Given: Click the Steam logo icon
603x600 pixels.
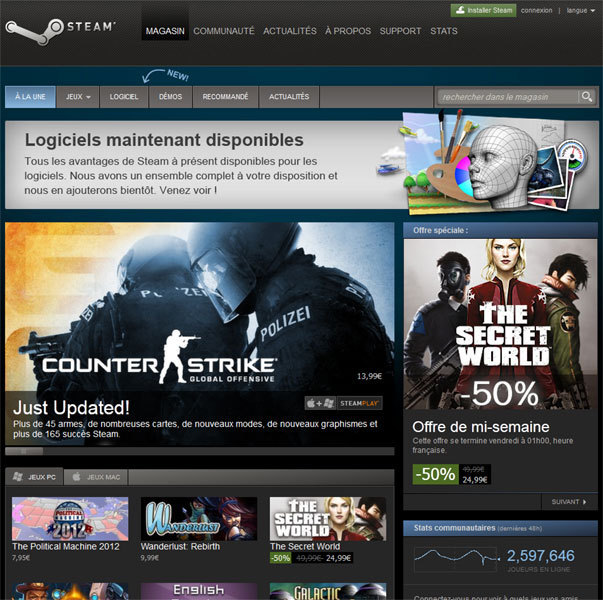Looking at the screenshot, I should 35,31.
